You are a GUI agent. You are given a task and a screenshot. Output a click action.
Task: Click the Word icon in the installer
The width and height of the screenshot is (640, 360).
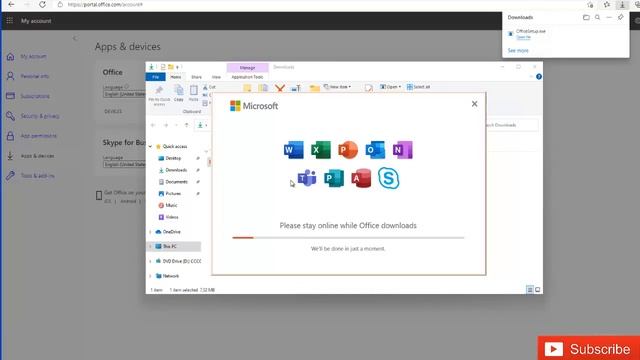coord(293,150)
